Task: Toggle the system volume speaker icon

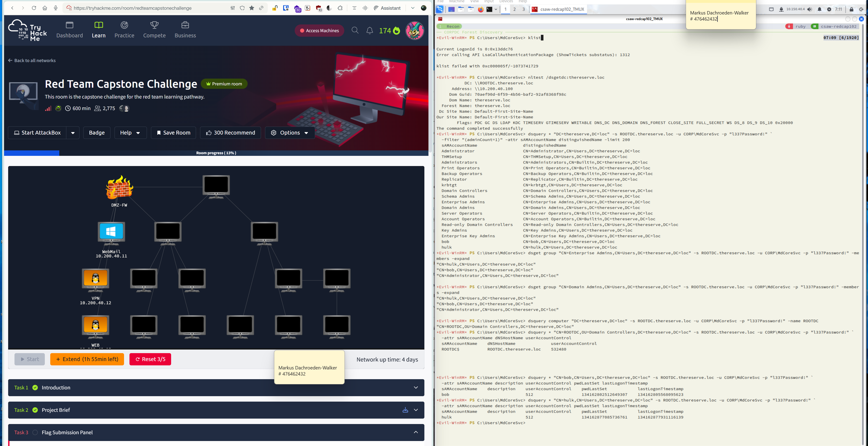Action: 809,10
